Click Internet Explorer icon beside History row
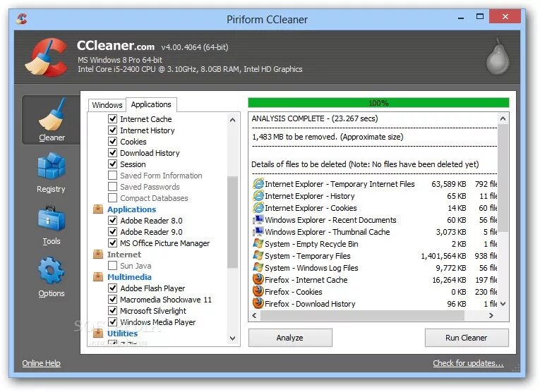Screen dimensions: 540x392 tap(258, 196)
